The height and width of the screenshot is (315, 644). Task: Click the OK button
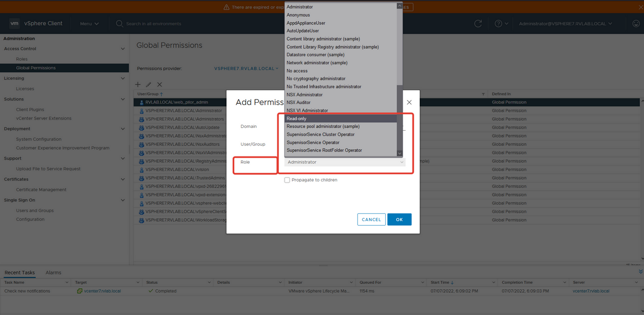click(399, 219)
